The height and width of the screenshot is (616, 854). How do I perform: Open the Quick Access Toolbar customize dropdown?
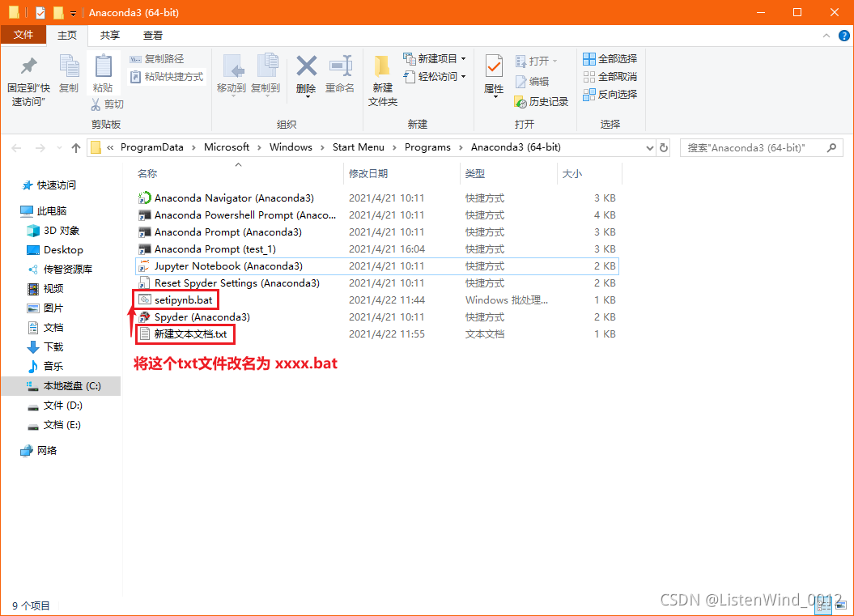73,13
